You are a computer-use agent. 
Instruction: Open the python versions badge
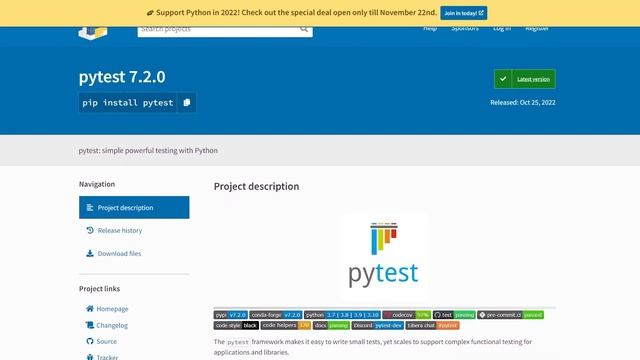[342, 315]
